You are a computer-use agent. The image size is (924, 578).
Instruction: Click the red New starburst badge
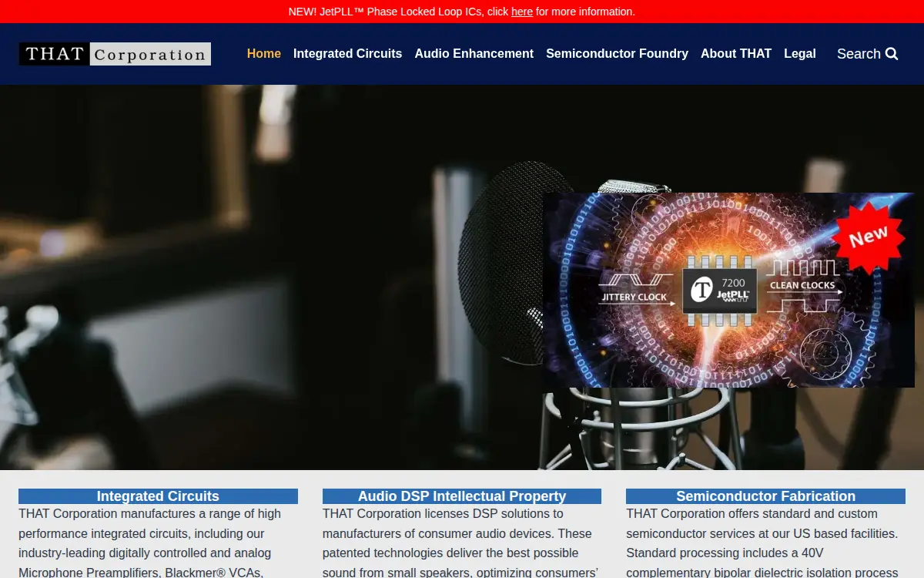coord(869,237)
